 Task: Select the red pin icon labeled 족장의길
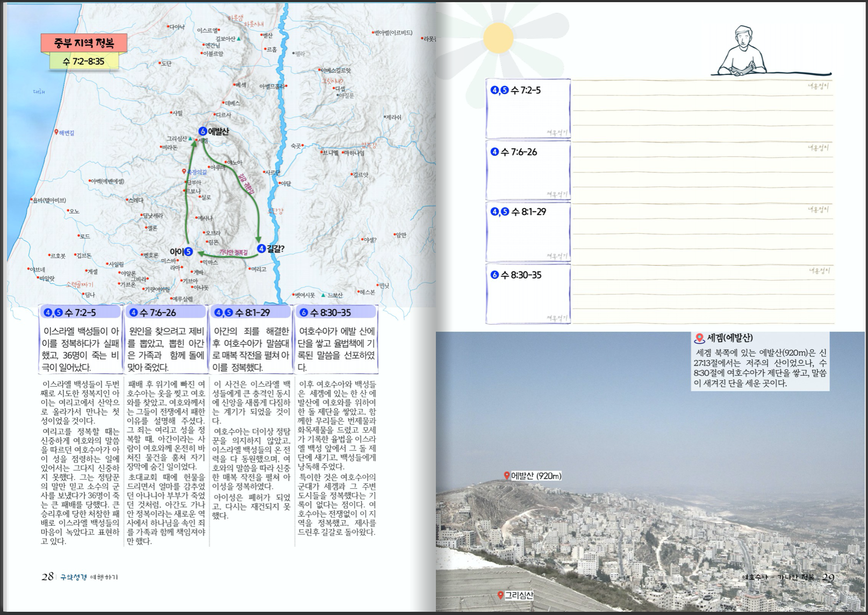[x=184, y=172]
